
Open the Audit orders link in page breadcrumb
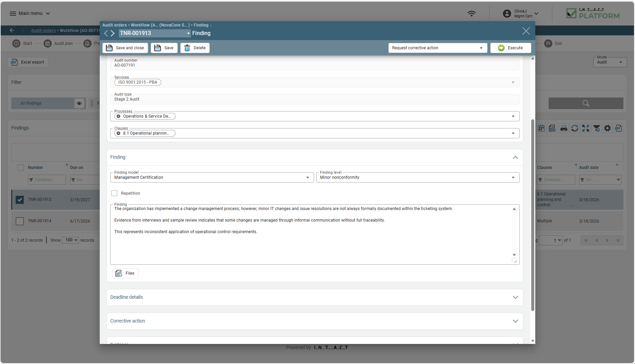(x=43, y=31)
